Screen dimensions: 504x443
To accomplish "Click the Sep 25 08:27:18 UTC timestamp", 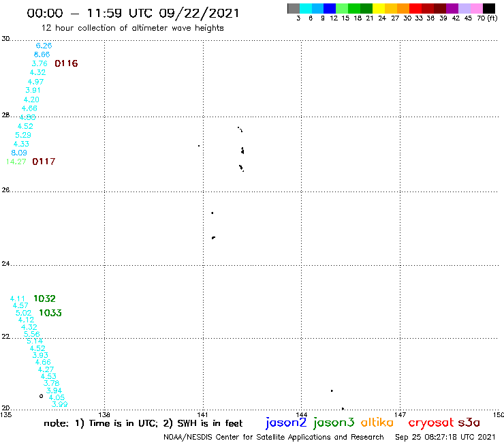I will tap(445, 437).
